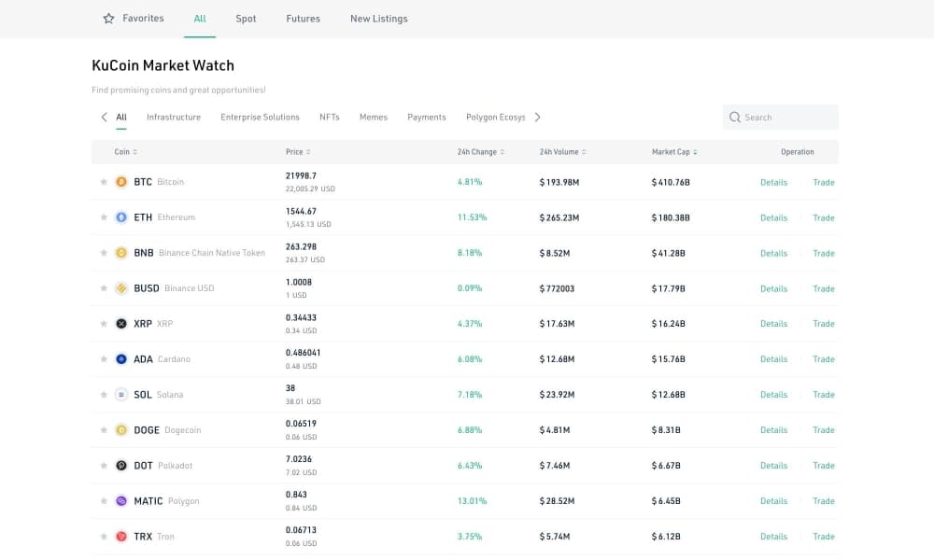Screen dimensions: 934x560
Task: Favorite ETH with its star
Action: [104, 217]
